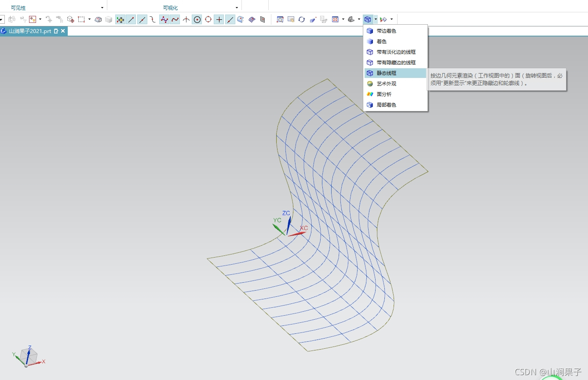Click the Bounded Grid Point snap icon
The height and width of the screenshot is (380, 588).
[263, 19]
